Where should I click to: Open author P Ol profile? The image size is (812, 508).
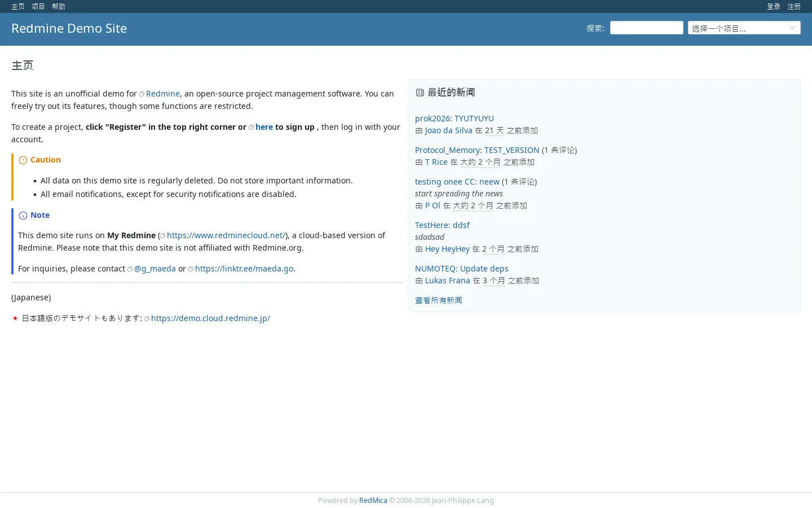click(433, 205)
